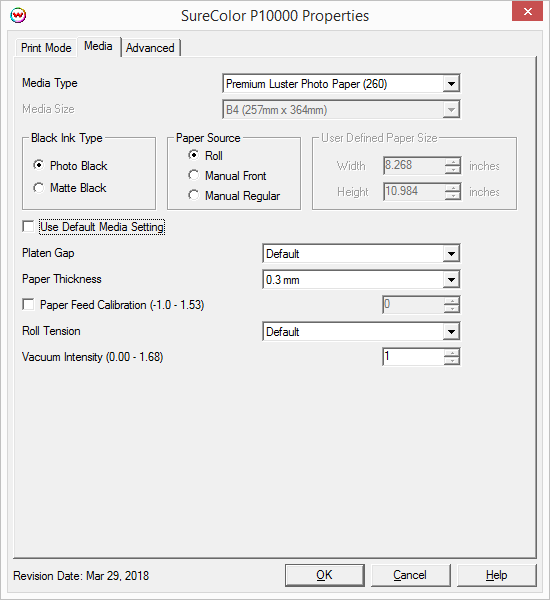Switch to the Print Mode tab

point(46,48)
